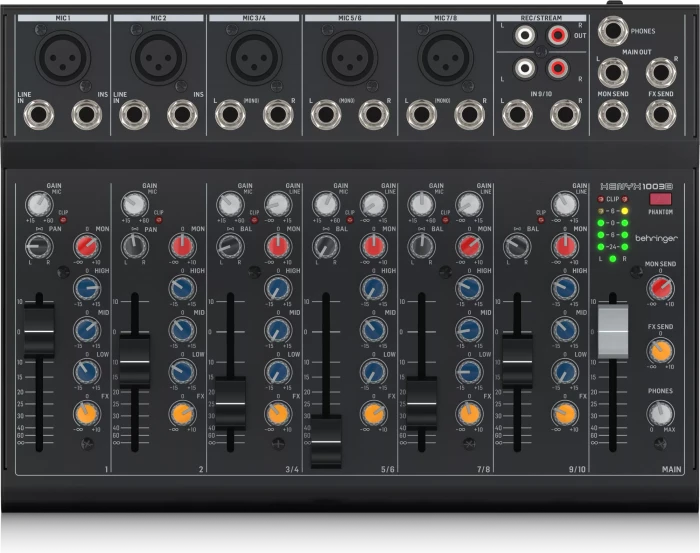
Task: Click channel 9/10 fader cap
Action: click(x=517, y=362)
